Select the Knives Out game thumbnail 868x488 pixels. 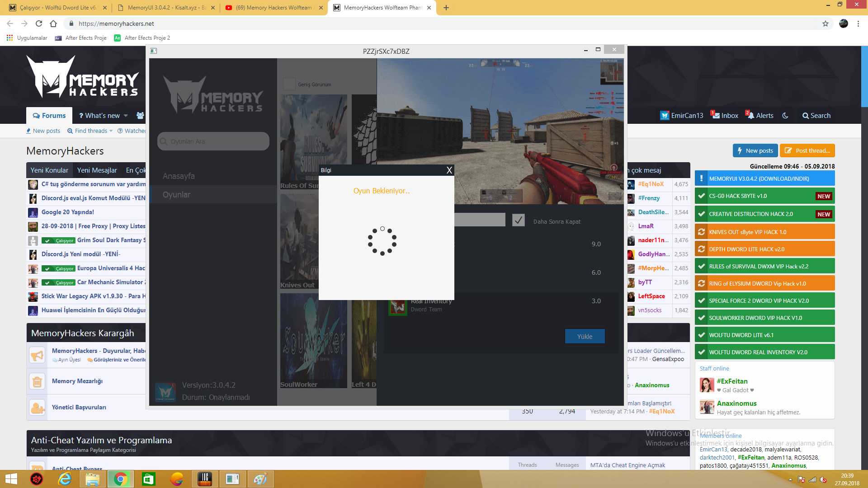299,242
